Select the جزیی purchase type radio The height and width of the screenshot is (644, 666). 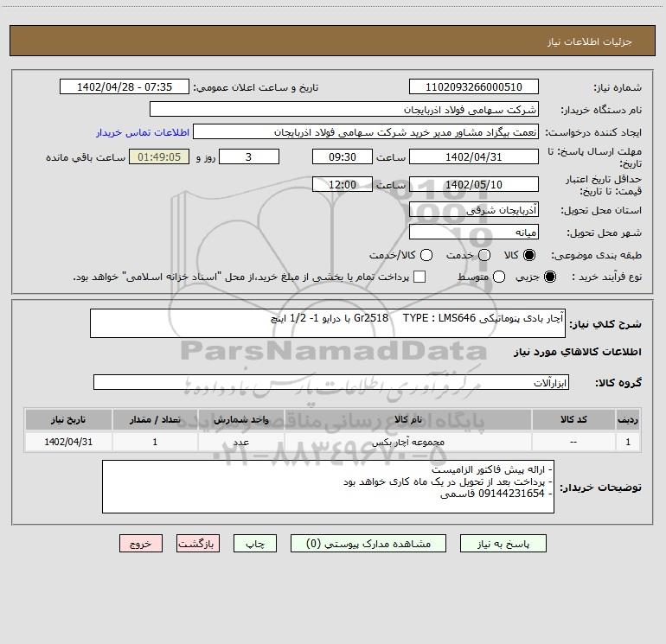(549, 277)
